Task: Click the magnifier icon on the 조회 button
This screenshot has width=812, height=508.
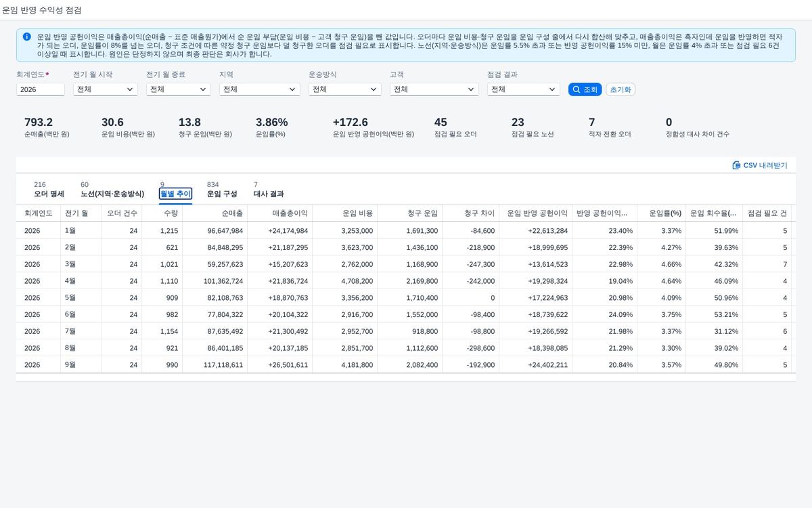Action: click(576, 89)
